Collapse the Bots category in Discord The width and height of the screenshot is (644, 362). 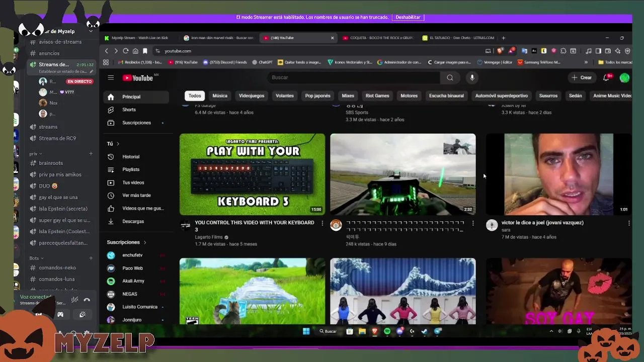(36, 258)
